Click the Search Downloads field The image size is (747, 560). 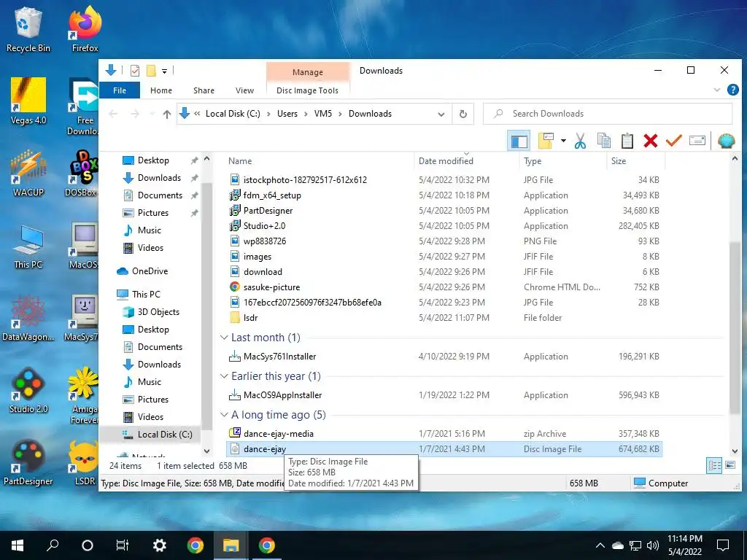tap(608, 114)
